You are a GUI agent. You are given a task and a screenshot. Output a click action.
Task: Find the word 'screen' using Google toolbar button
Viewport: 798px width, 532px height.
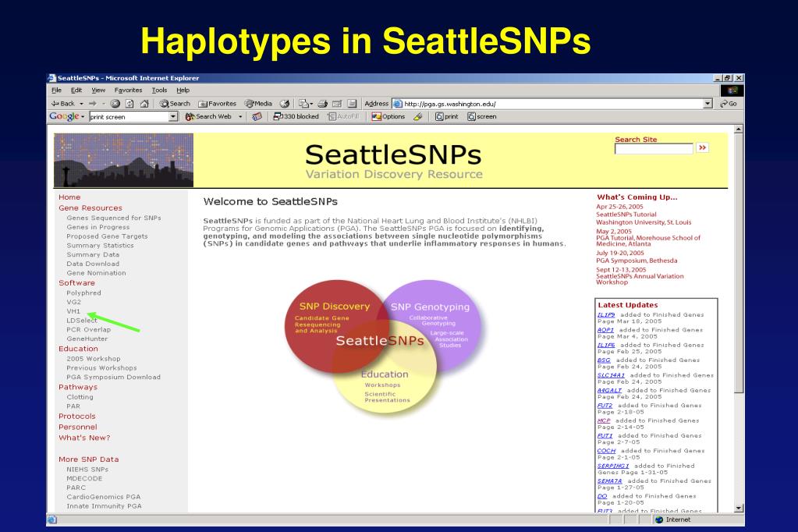[x=482, y=116]
